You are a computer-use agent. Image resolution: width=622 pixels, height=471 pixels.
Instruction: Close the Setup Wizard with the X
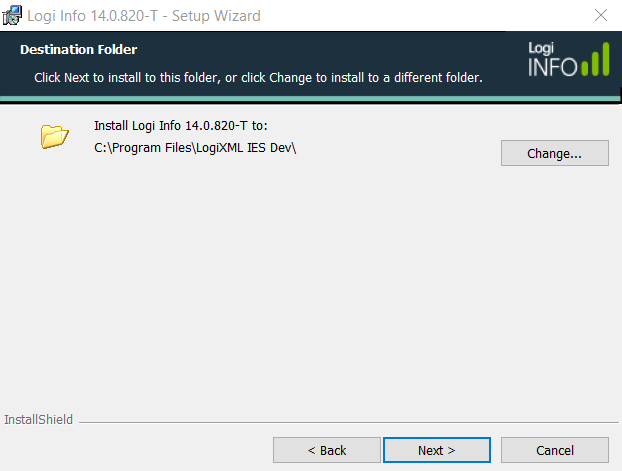point(601,15)
